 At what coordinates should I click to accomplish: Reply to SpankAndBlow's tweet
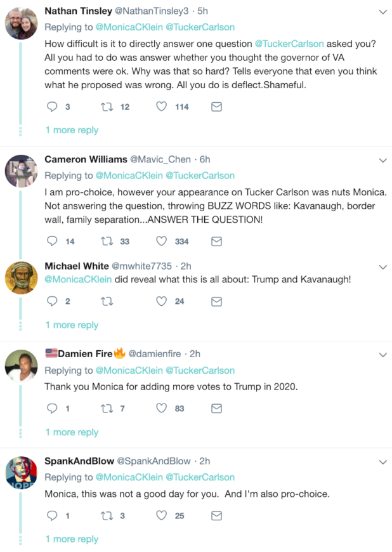[53, 516]
